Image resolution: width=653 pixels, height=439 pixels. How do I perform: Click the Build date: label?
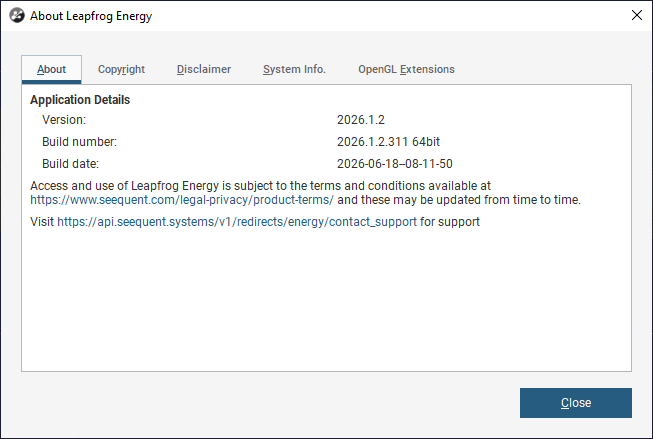70,164
